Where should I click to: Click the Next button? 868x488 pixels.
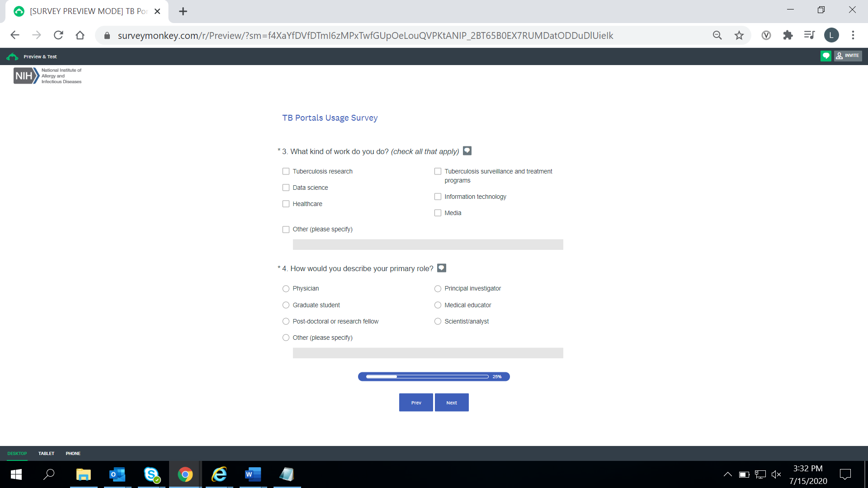click(x=451, y=403)
